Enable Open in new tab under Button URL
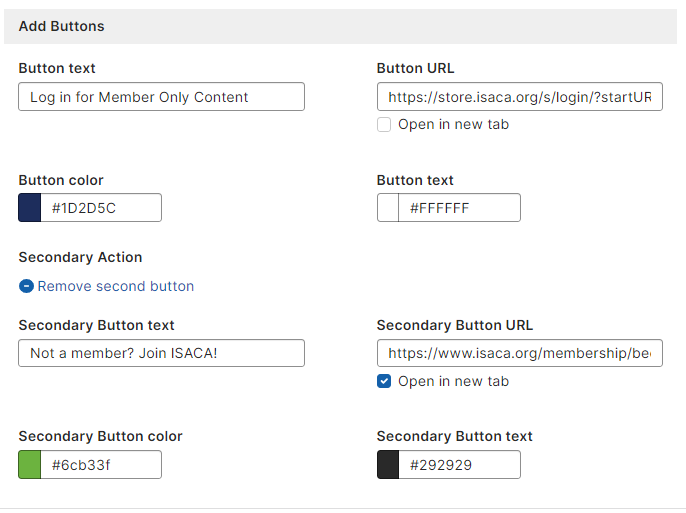Viewport: 686px width, 513px height. [384, 125]
